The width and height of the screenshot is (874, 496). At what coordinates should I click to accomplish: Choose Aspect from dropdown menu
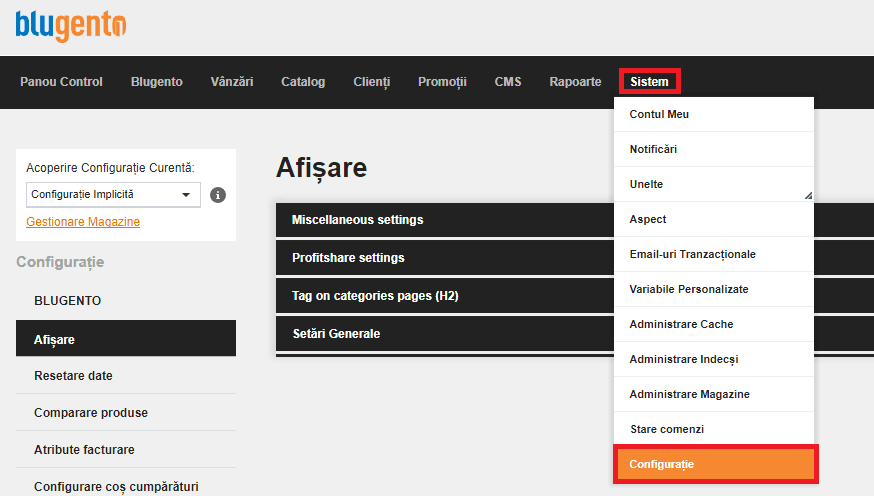[714, 220]
